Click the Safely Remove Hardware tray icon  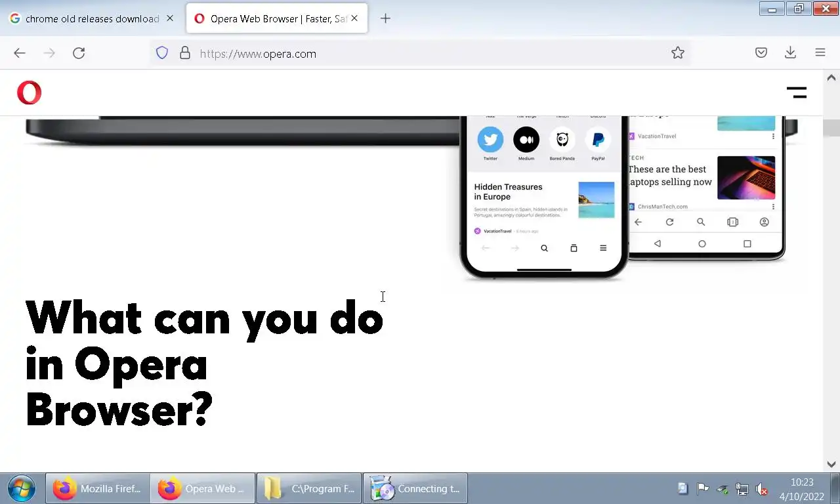click(723, 488)
